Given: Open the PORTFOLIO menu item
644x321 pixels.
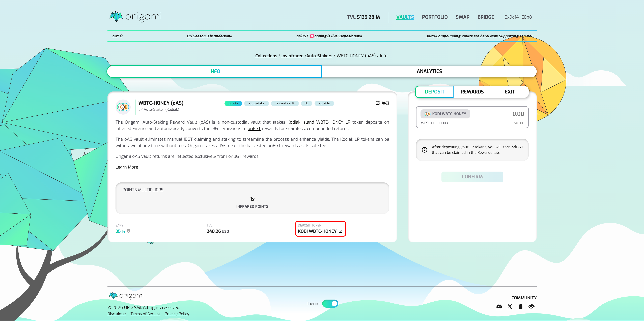Looking at the screenshot, I should 434,17.
